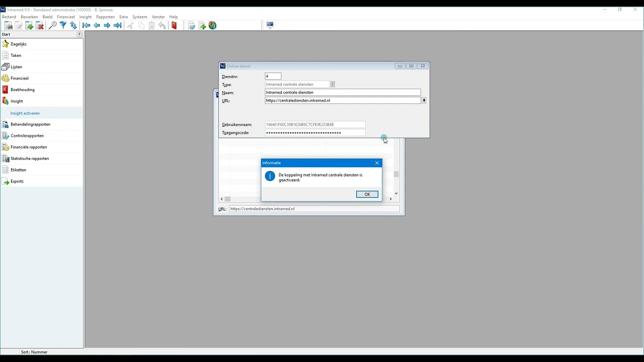Close the Informatie dialog with X
644x362 pixels.
377,163
